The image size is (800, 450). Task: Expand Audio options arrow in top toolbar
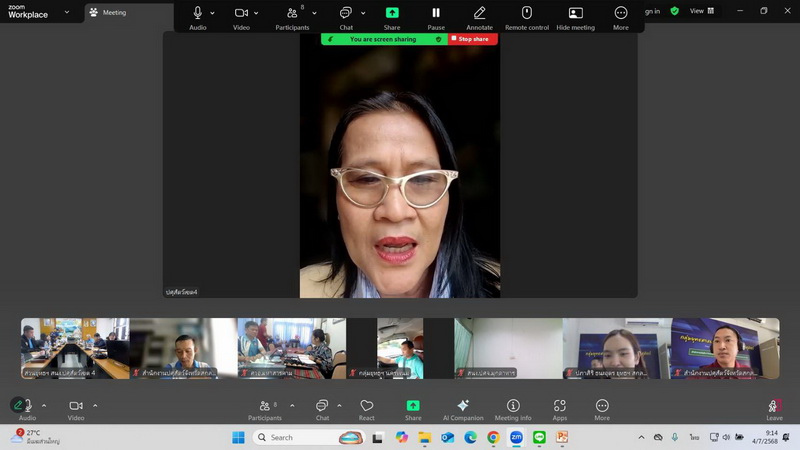point(212,13)
